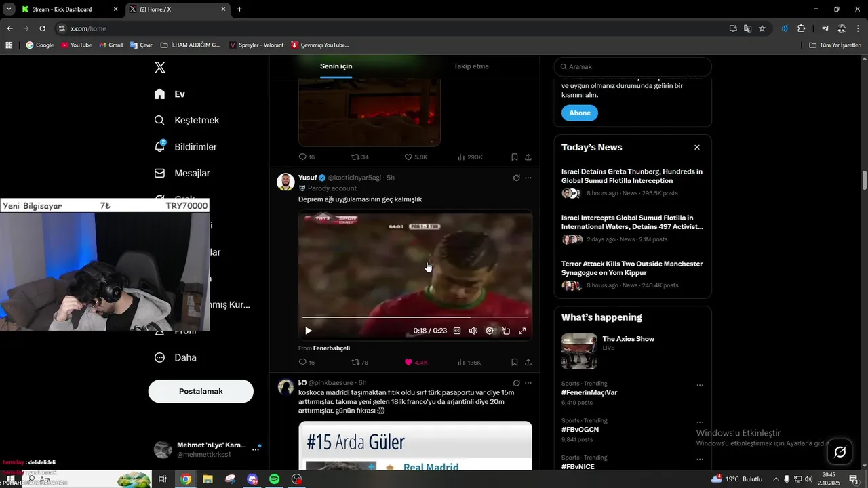The image size is (868, 488).
Task: Open Yusuf's profile avatar
Action: [x=285, y=182]
